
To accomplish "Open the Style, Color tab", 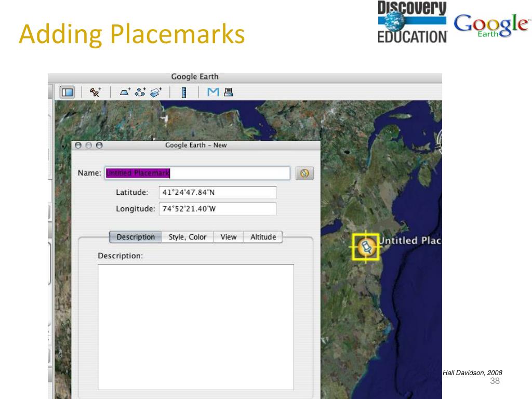I will (x=187, y=237).
